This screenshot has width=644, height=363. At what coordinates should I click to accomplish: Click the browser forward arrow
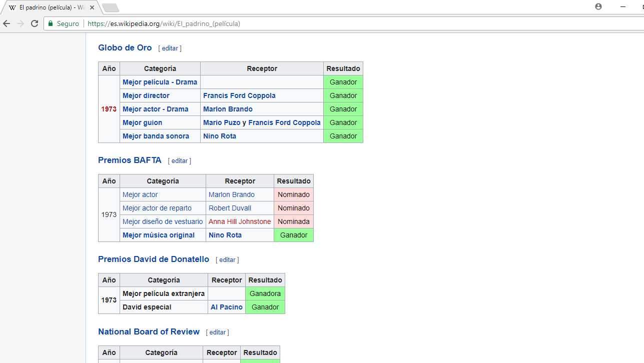(x=21, y=23)
